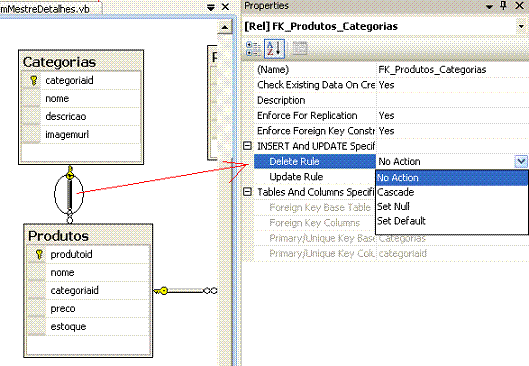Click the Enforce Foreign Key Constraint Yes value
529x366 pixels.
(386, 131)
